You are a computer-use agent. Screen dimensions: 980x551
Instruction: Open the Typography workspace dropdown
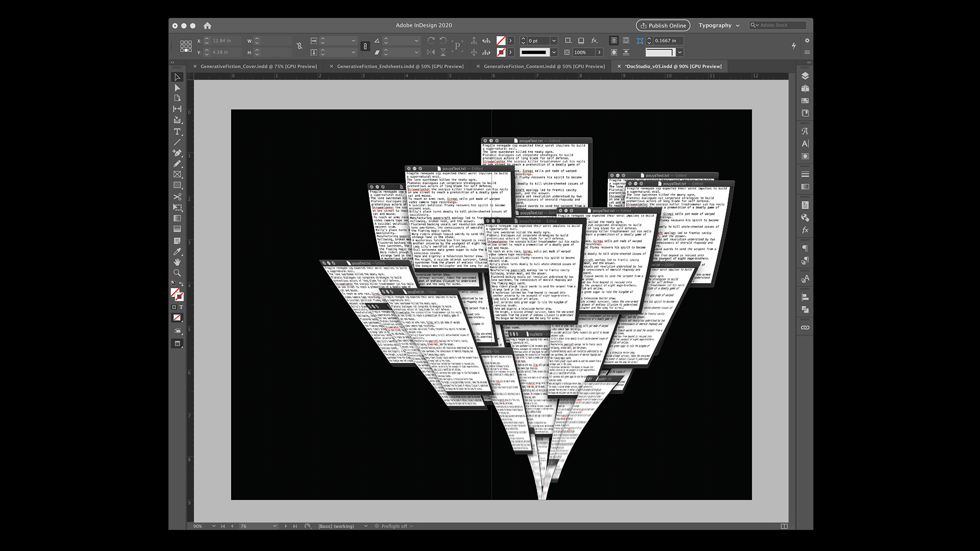pos(719,26)
